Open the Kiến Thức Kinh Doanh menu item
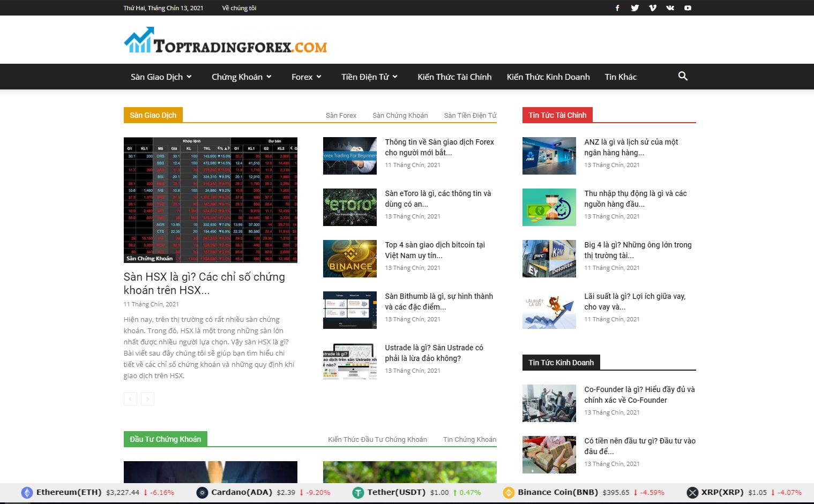This screenshot has height=504, width=814. (x=548, y=77)
